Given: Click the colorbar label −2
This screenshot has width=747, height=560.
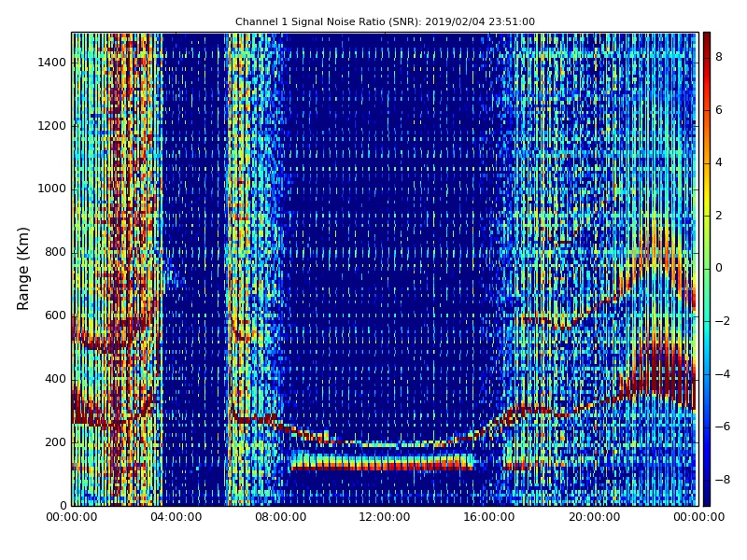Looking at the screenshot, I should point(723,321).
